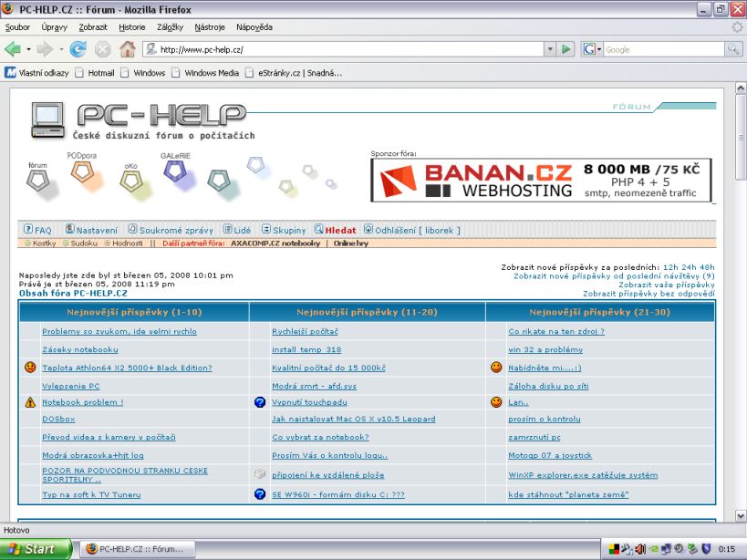Click the icon beside připojení ke vzdálené ploše

coord(260,473)
